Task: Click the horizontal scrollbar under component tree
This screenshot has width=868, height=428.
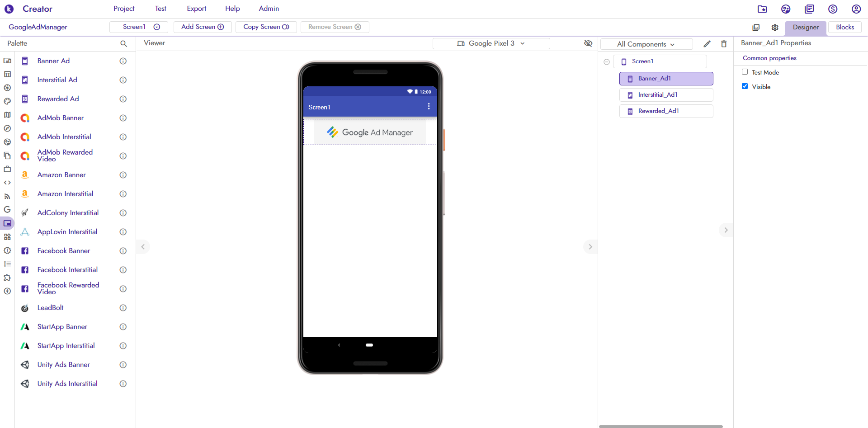Action: (660, 426)
